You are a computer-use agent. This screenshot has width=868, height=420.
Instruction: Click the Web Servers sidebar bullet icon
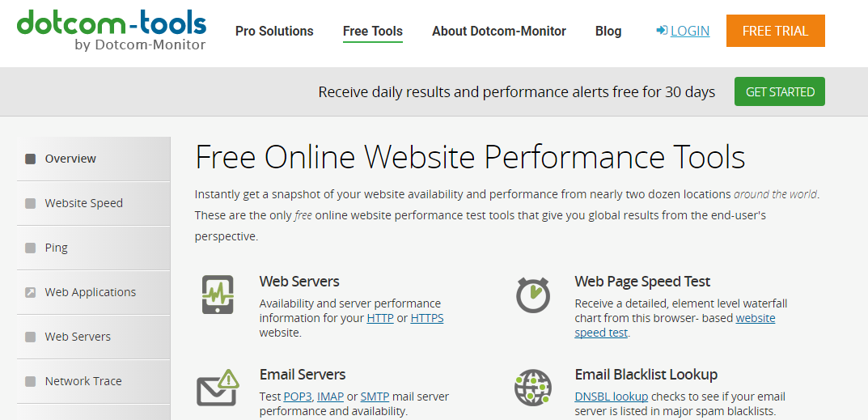(31, 337)
